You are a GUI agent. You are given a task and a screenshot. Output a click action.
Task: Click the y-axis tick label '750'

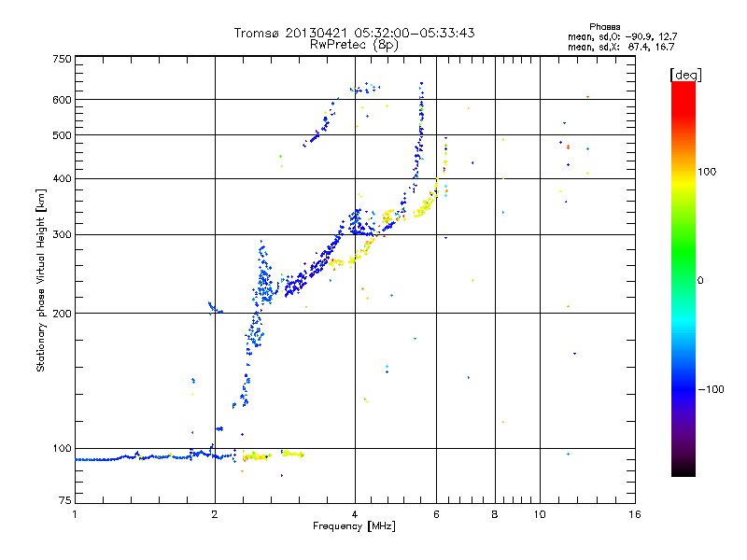[x=62, y=59]
